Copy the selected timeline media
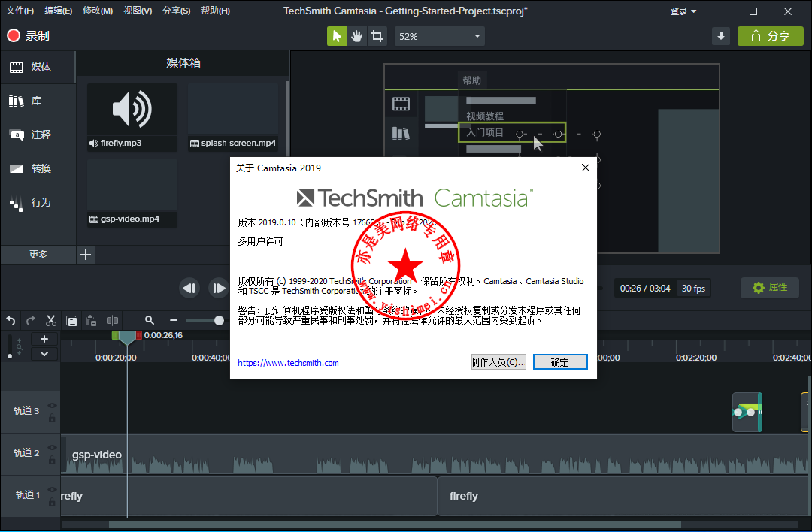The height and width of the screenshot is (532, 812). point(71,321)
